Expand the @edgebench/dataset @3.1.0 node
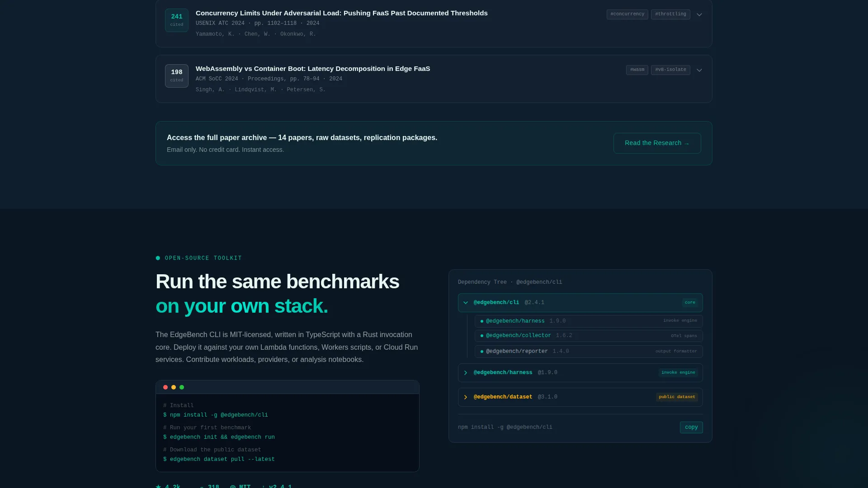868x488 pixels. (466, 397)
